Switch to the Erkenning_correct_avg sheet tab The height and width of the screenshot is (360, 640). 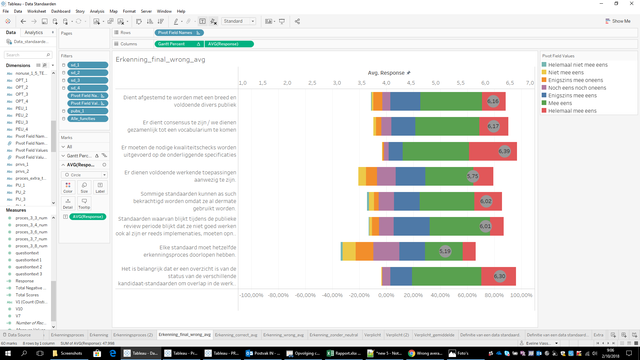coord(236,335)
